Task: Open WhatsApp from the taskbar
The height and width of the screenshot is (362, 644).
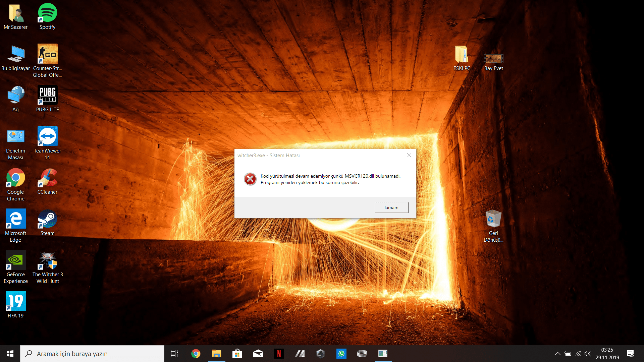Action: (x=341, y=354)
